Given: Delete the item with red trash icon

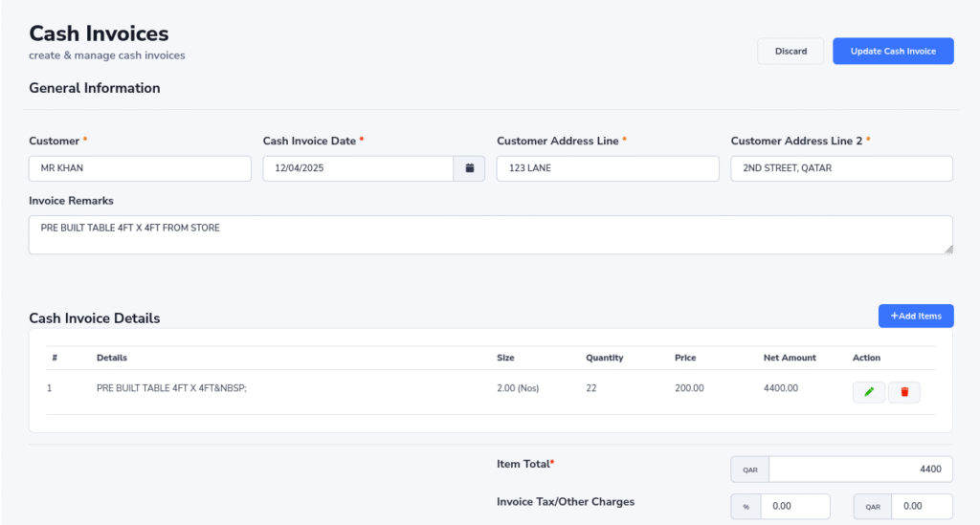Looking at the screenshot, I should (x=903, y=391).
